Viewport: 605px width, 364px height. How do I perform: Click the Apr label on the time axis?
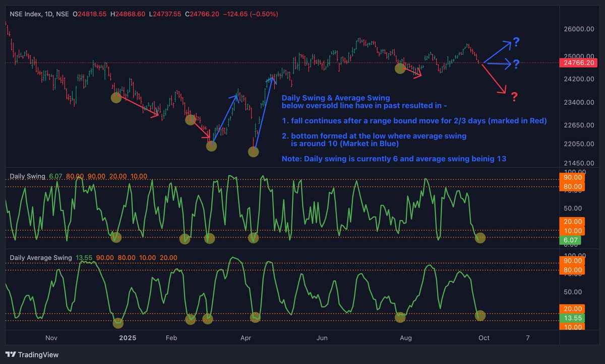coord(246,338)
